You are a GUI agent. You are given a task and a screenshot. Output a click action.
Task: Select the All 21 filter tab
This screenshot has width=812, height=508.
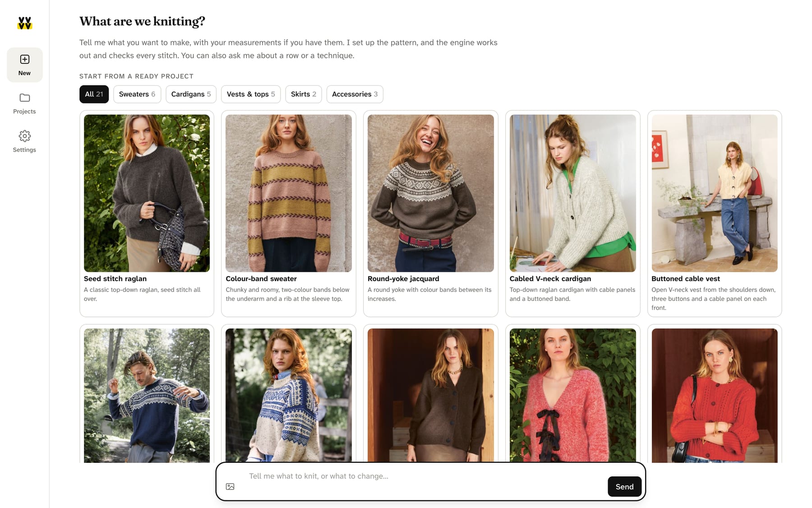(94, 94)
